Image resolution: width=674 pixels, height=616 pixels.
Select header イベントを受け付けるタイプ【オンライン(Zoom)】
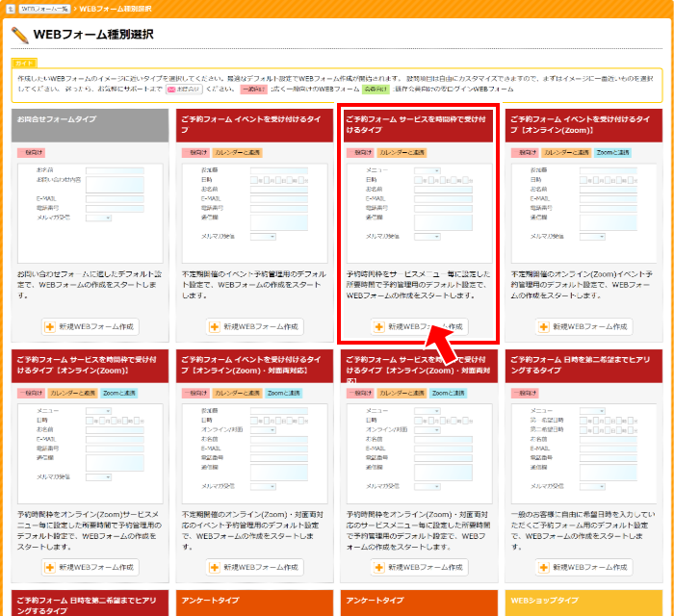point(583,125)
